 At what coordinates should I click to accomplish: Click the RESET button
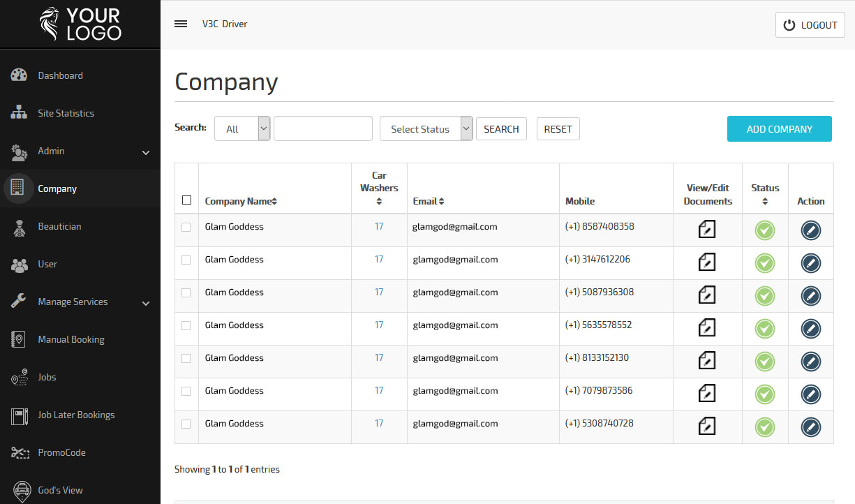pos(558,128)
